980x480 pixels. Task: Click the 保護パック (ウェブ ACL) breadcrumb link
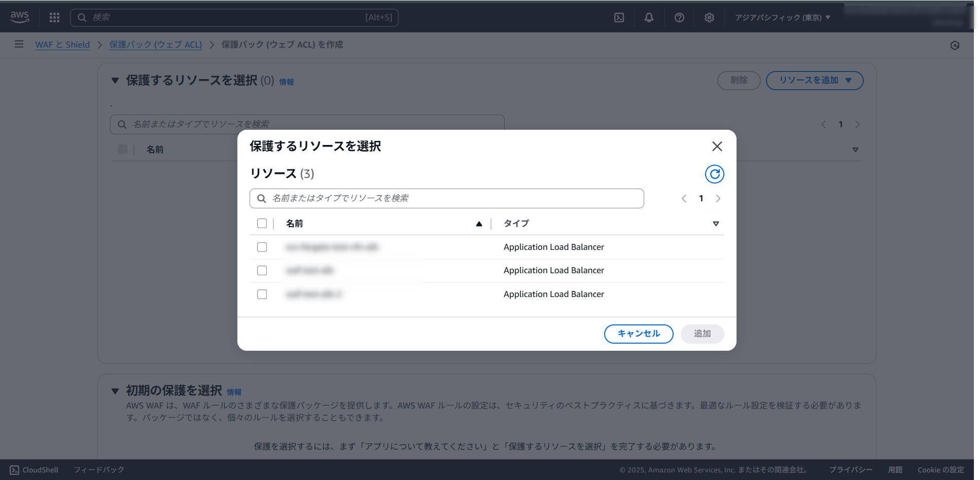pos(156,45)
